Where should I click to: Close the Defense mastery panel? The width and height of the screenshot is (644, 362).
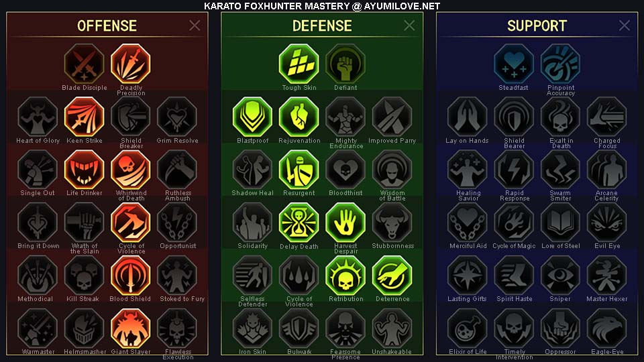pyautogui.click(x=409, y=25)
